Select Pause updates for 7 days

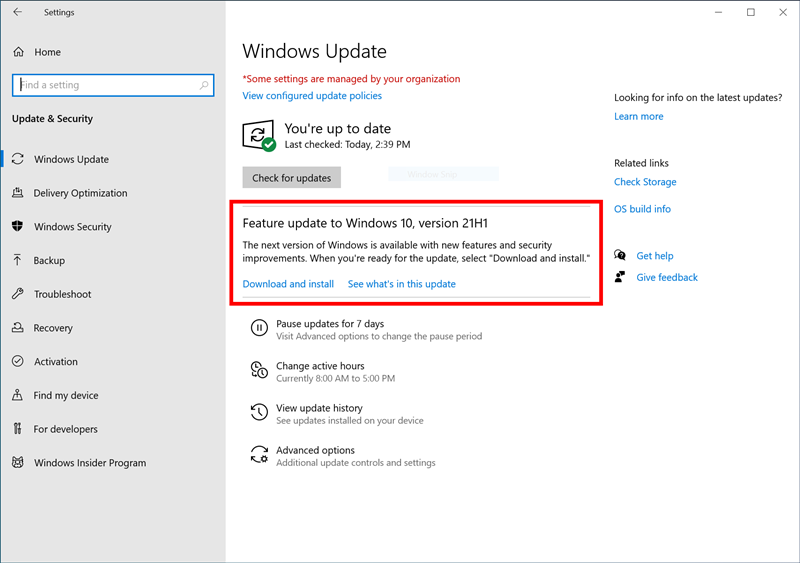pyautogui.click(x=330, y=324)
